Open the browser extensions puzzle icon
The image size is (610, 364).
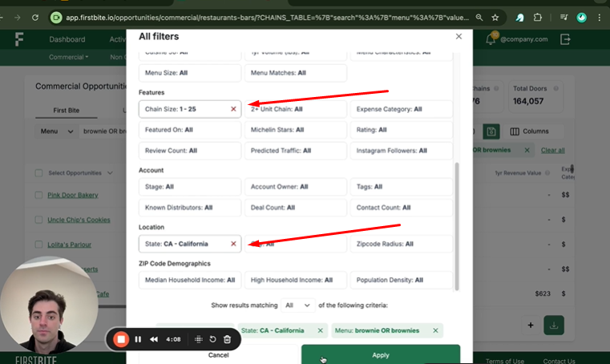538,18
